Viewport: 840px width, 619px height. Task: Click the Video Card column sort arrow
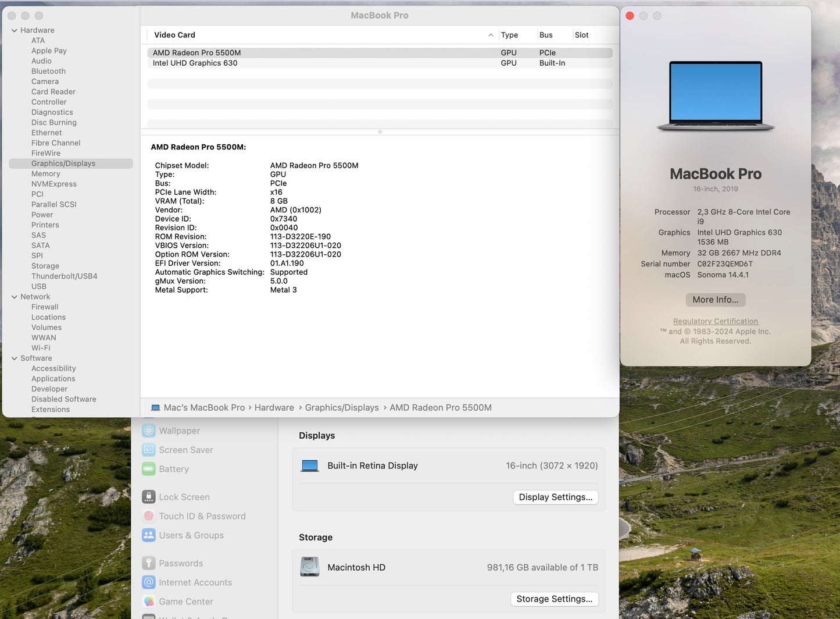[x=490, y=35]
